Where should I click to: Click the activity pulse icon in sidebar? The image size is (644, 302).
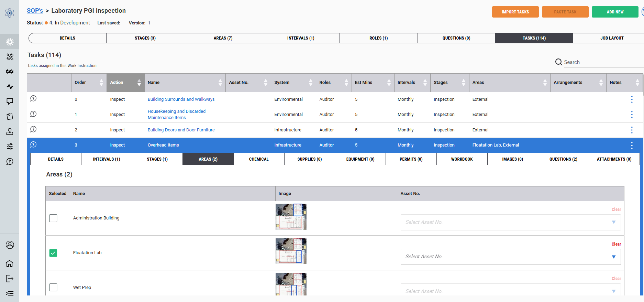coord(10,87)
